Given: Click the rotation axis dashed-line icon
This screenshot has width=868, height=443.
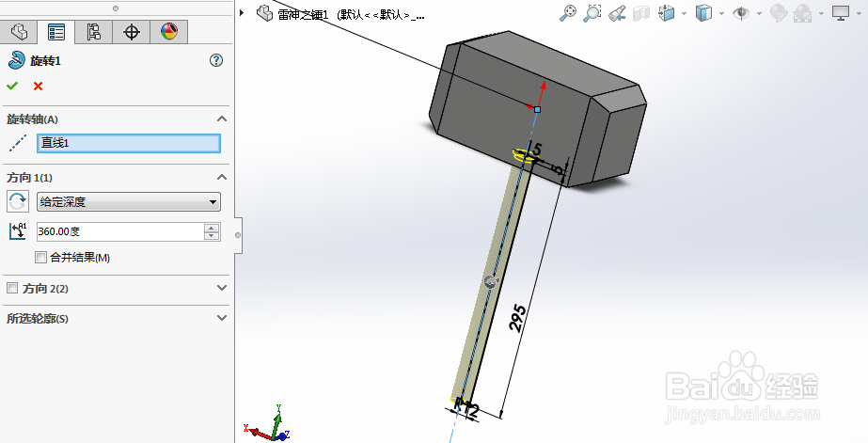Looking at the screenshot, I should 18,143.
